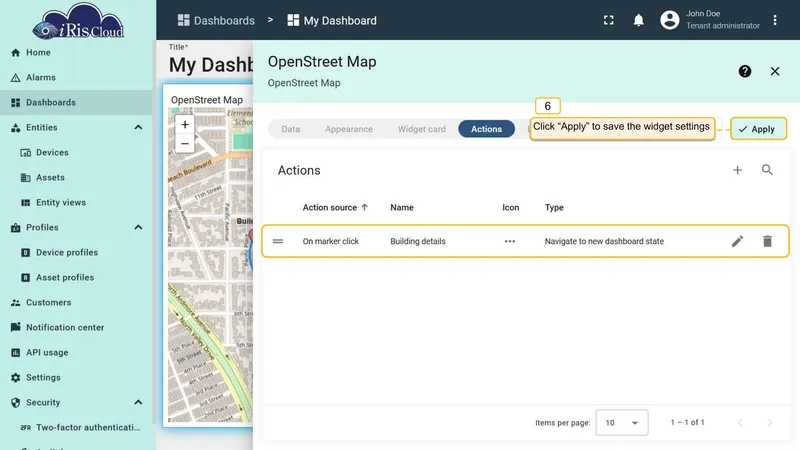Zoom in on the OpenStreet map
The height and width of the screenshot is (450, 800).
point(185,124)
